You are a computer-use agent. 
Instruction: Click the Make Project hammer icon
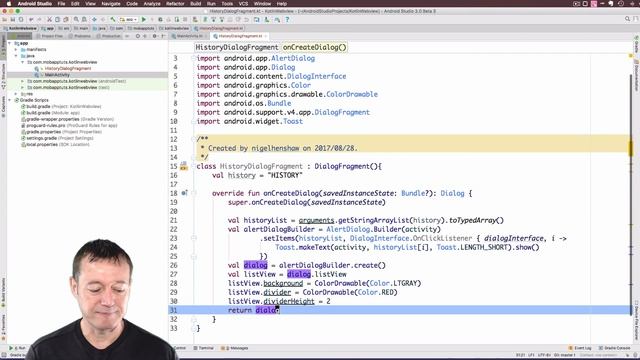[113, 20]
